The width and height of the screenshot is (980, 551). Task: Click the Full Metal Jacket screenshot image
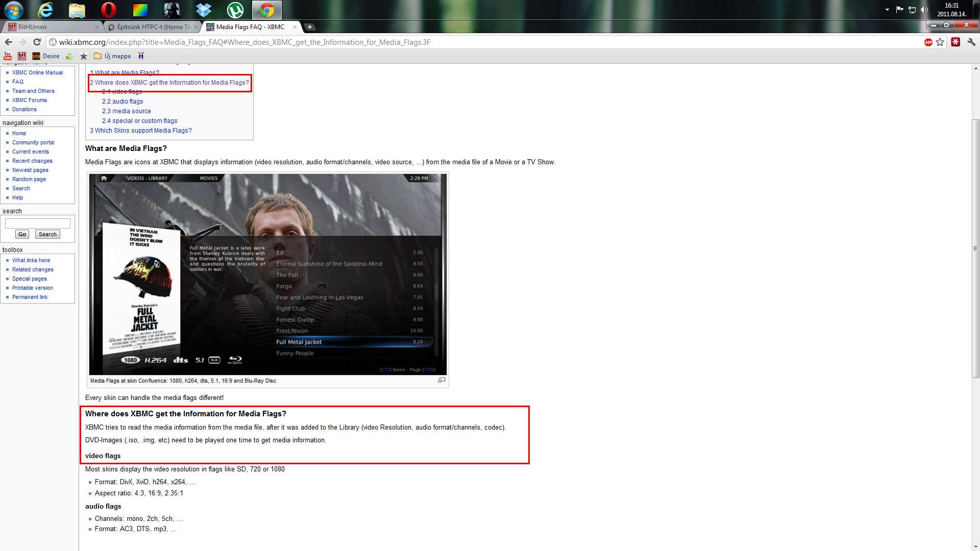pyautogui.click(x=267, y=274)
